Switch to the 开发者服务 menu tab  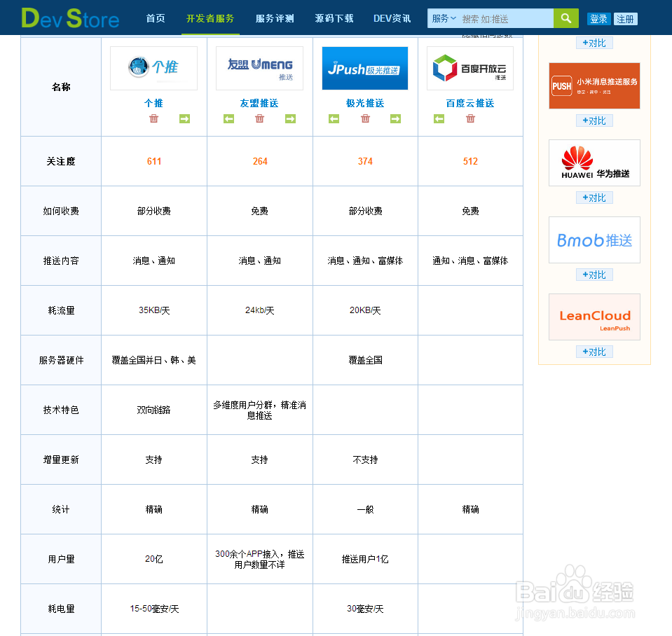210,19
